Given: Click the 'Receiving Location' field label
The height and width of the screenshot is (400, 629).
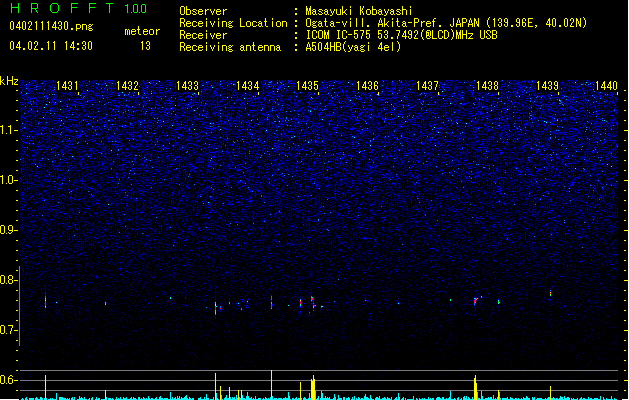Looking at the screenshot, I should [233, 23].
